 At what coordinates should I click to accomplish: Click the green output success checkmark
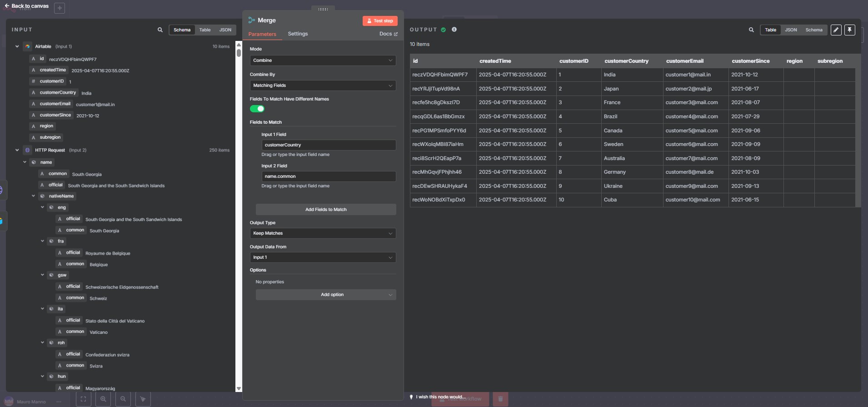tap(444, 30)
